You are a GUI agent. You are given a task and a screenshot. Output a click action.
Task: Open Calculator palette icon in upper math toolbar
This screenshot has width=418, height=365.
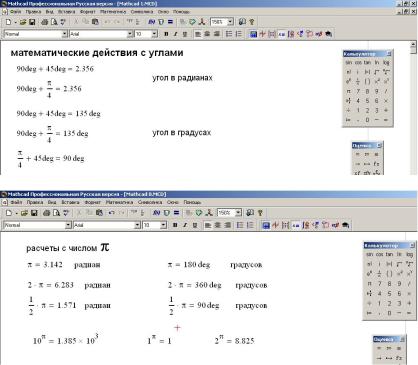tap(253, 34)
